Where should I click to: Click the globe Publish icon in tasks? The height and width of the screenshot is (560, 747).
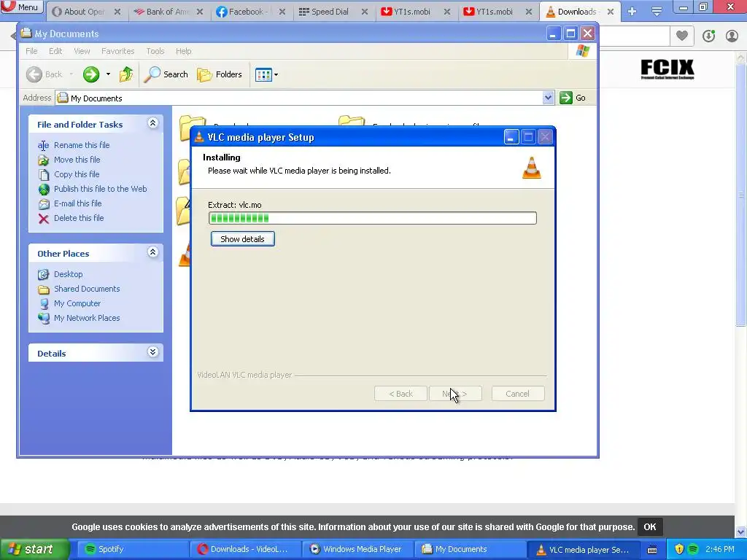[x=43, y=190]
